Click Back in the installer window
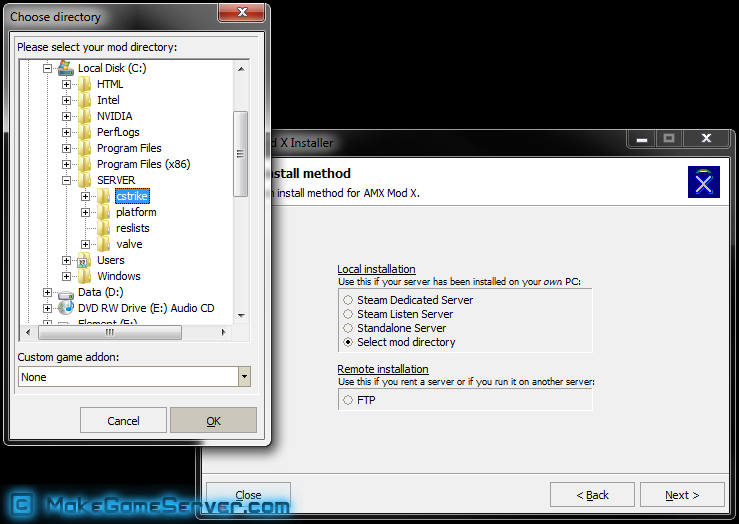The height and width of the screenshot is (524, 739). click(592, 495)
